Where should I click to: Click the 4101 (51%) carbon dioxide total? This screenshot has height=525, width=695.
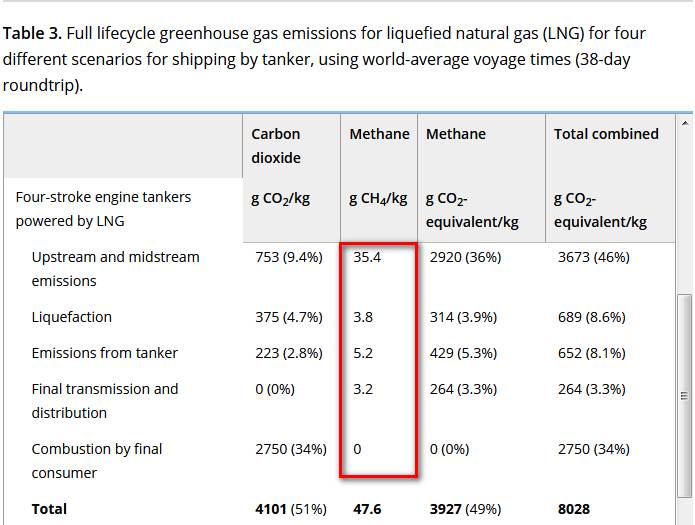point(291,509)
